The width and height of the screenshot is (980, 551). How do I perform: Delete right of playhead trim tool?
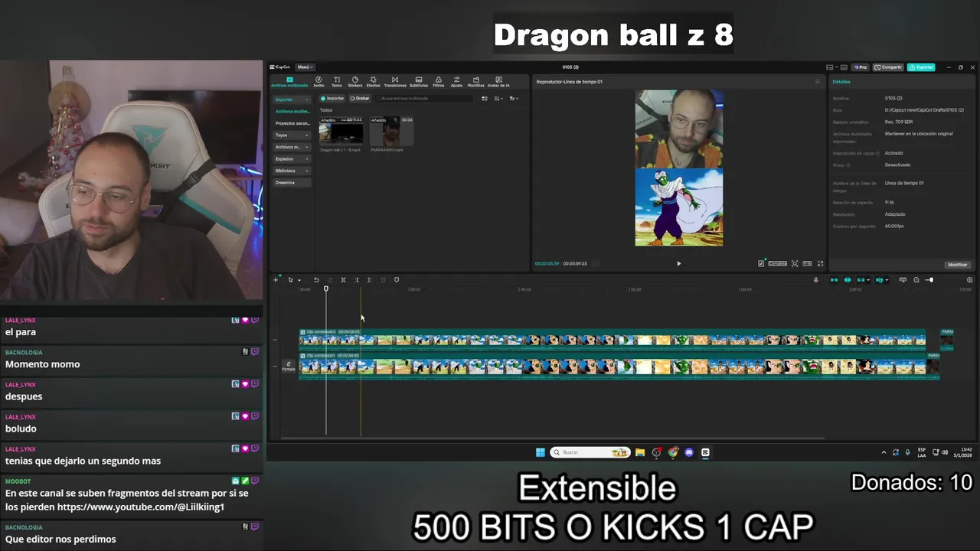tap(370, 280)
